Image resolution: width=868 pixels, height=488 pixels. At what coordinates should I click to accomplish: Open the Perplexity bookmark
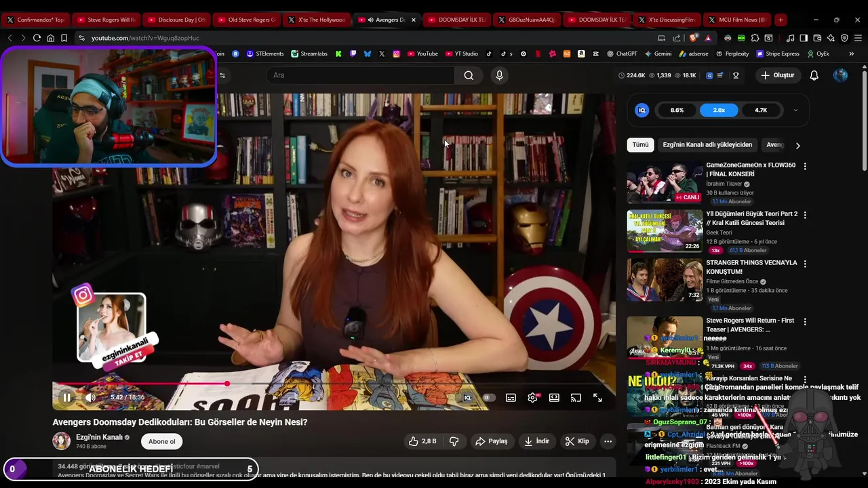732,54
